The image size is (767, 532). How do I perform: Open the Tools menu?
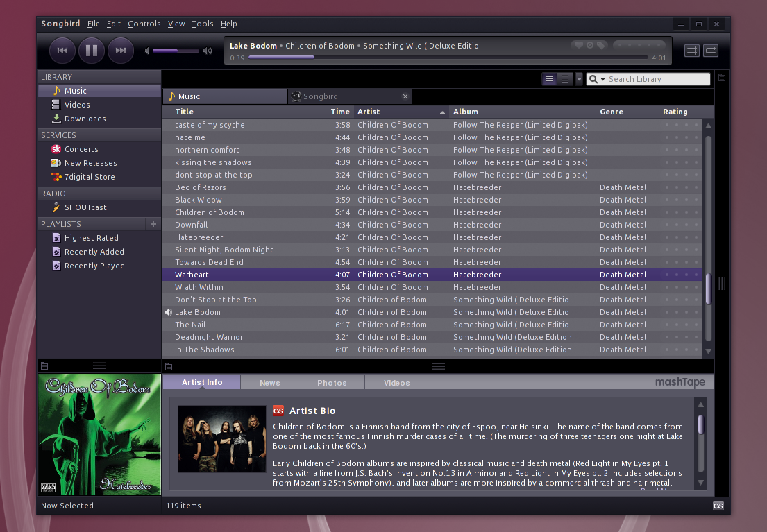point(203,24)
